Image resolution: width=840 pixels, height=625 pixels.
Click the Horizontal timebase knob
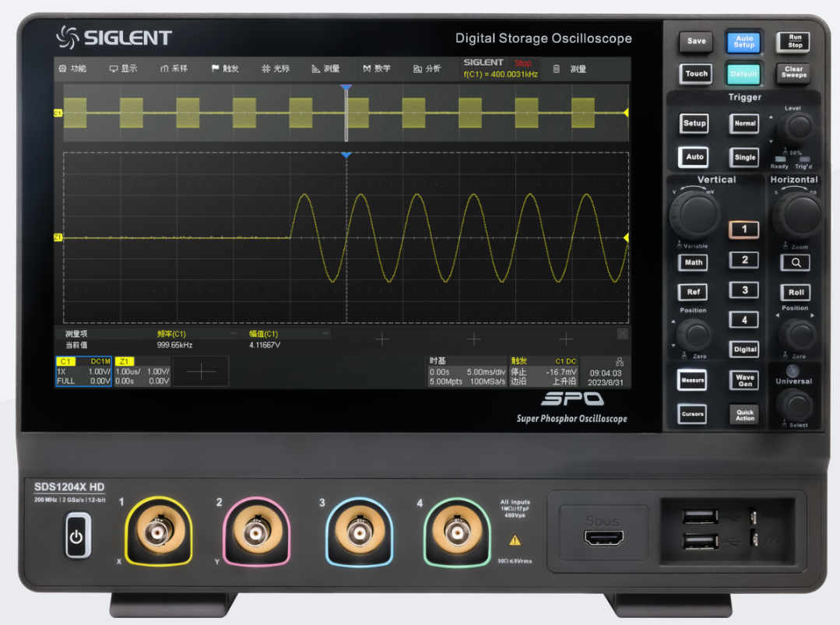coord(798,215)
